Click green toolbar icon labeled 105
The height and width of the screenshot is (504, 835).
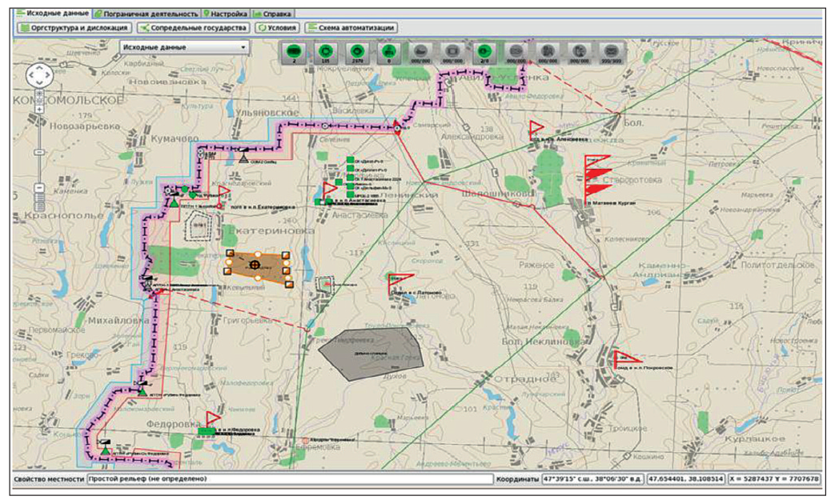pyautogui.click(x=325, y=54)
